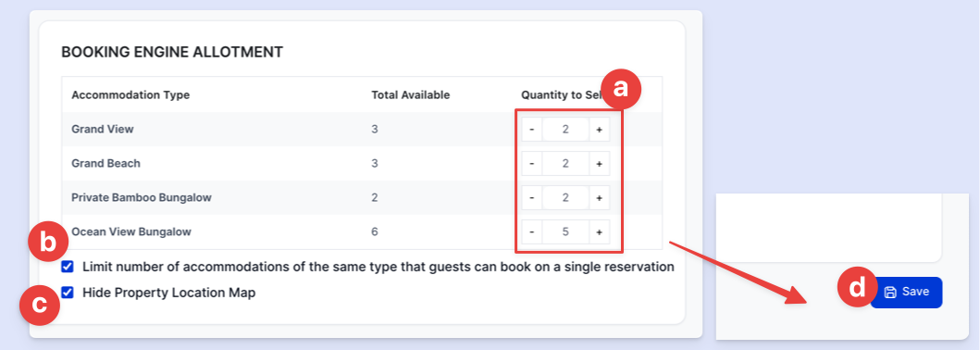The width and height of the screenshot is (980, 350).
Task: Click the floppy disk icon in Save
Action: 891,292
